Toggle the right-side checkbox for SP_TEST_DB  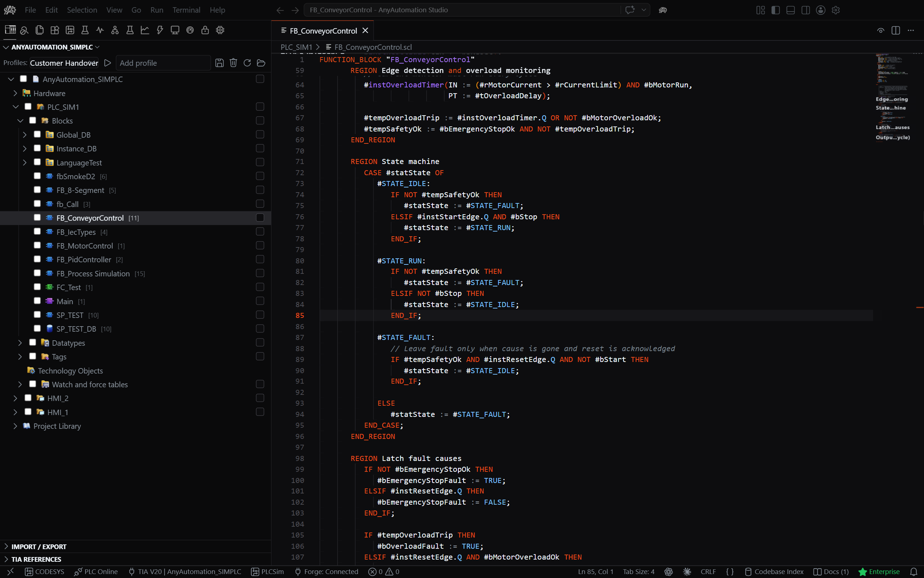pos(260,329)
